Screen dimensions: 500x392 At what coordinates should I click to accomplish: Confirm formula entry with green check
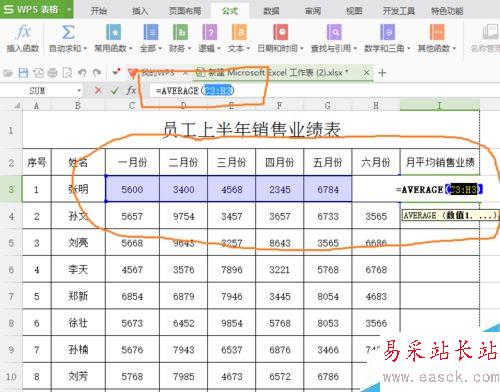[x=115, y=90]
